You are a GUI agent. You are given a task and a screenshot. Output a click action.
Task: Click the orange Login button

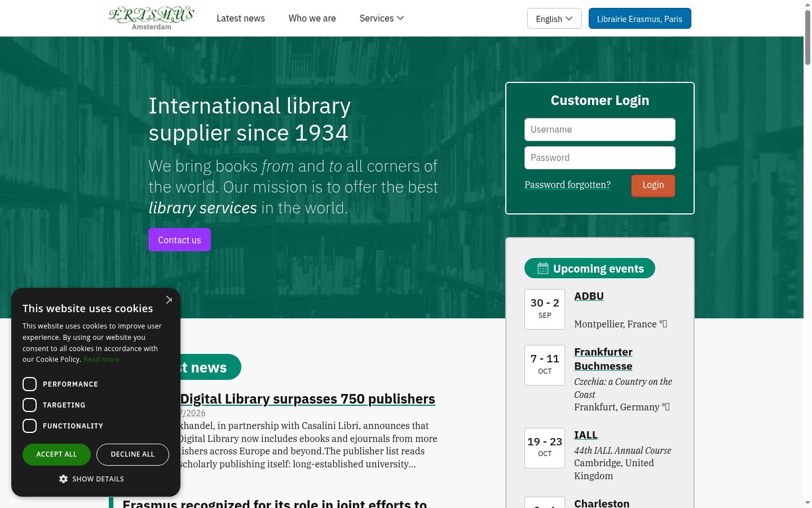pos(653,185)
